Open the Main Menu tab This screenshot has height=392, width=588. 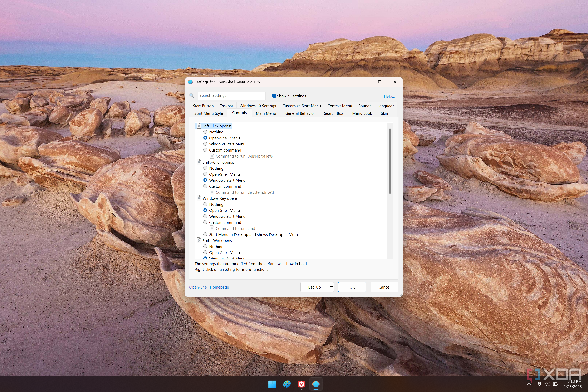(x=266, y=113)
